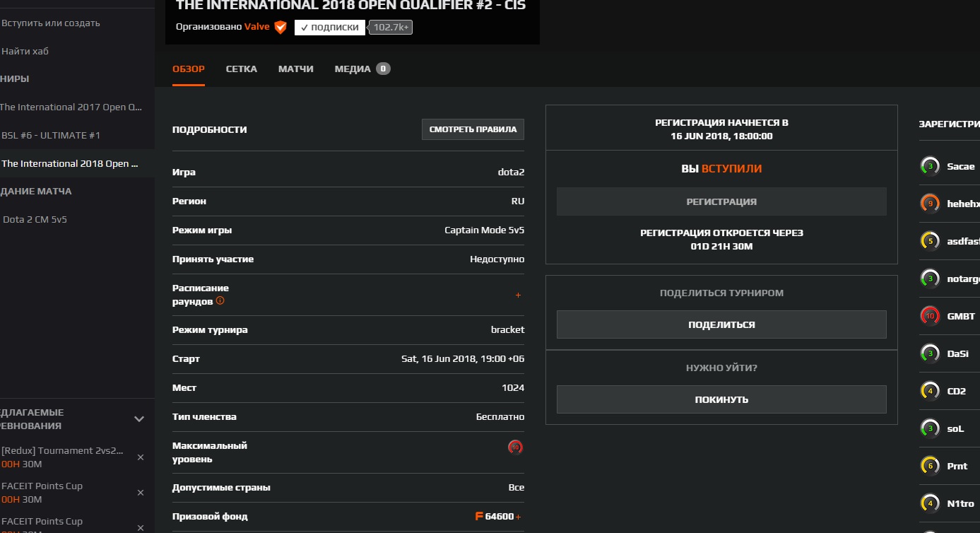Click GMBT's red level 10 badge
This screenshot has width=980, height=533.
[930, 316]
